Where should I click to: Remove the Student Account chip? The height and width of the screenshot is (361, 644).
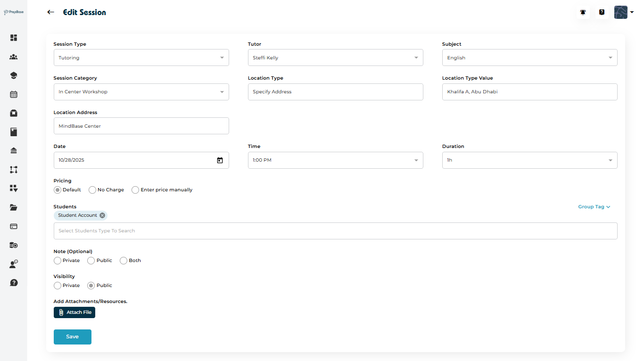102,215
